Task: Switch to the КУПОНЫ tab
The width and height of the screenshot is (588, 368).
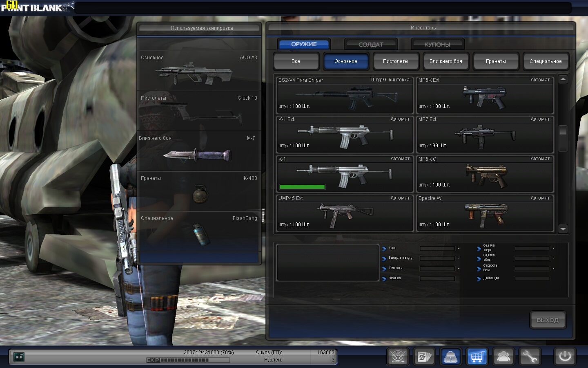Action: 437,44
